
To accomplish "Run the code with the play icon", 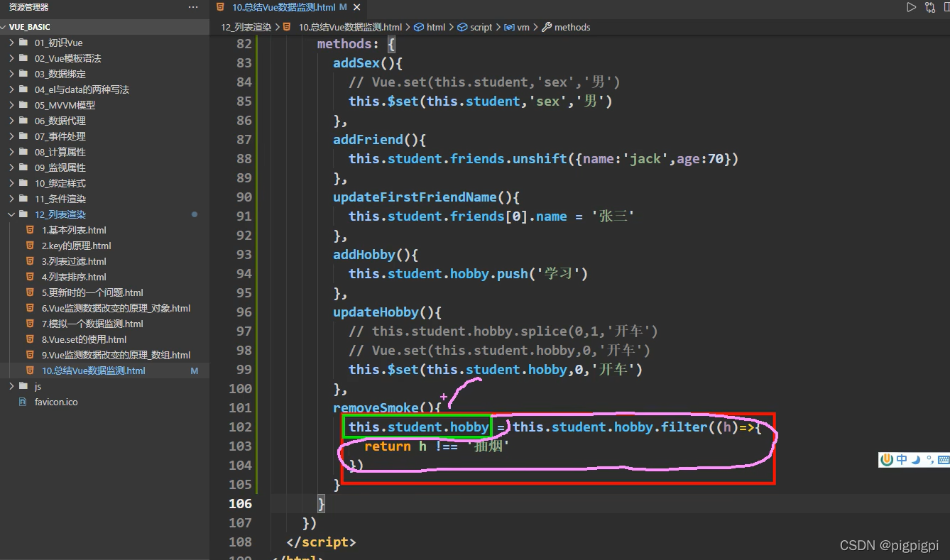I will pyautogui.click(x=911, y=7).
